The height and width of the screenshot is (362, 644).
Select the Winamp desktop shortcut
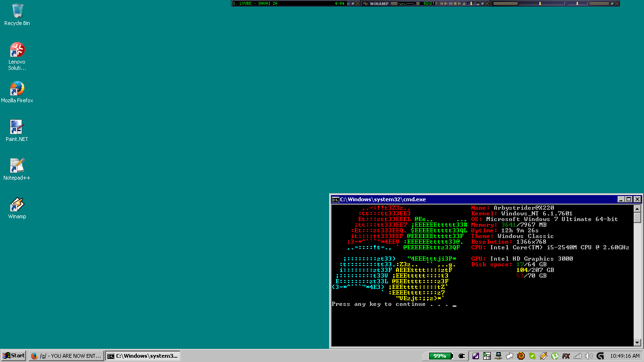coord(17,208)
